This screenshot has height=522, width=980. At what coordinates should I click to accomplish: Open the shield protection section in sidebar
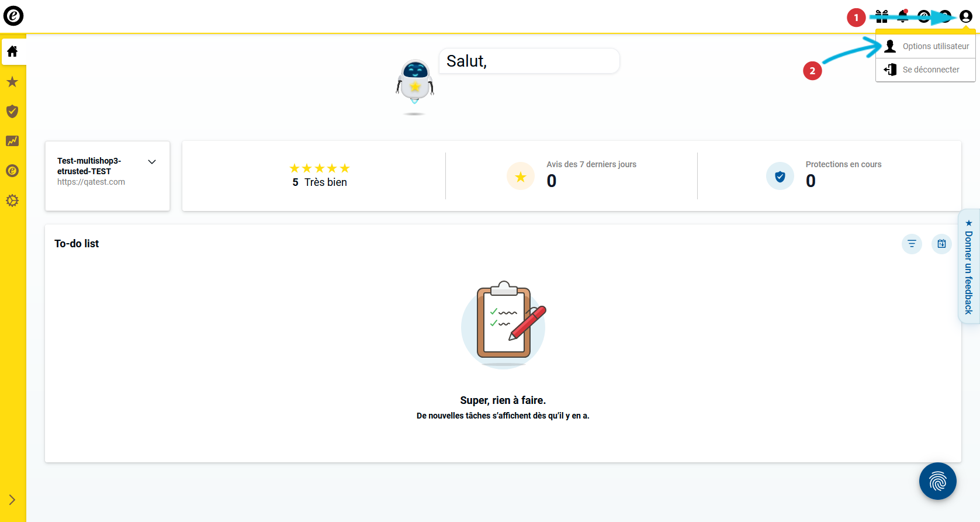click(x=12, y=111)
